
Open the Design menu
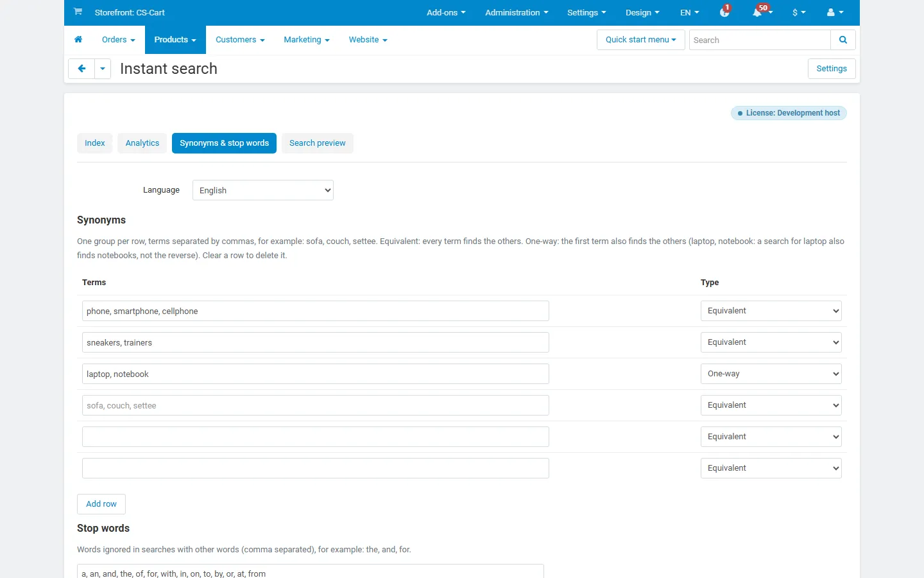[x=642, y=12]
